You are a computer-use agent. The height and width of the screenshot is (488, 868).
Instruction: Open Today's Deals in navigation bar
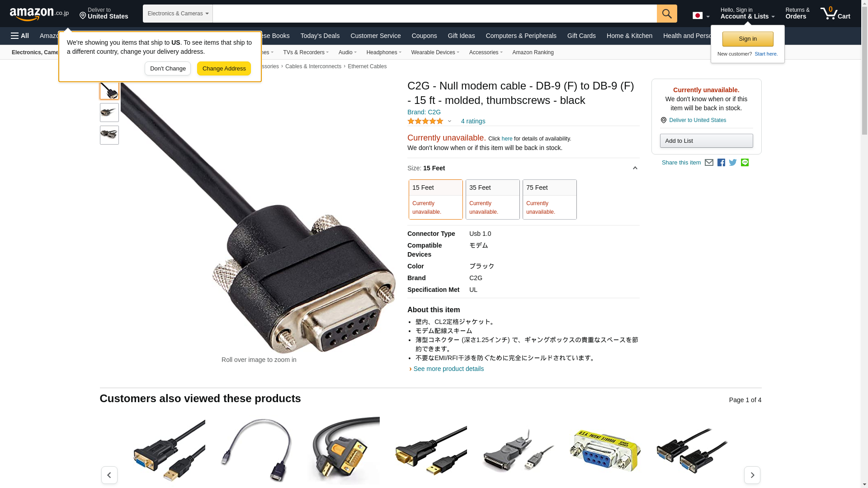coord(320,36)
